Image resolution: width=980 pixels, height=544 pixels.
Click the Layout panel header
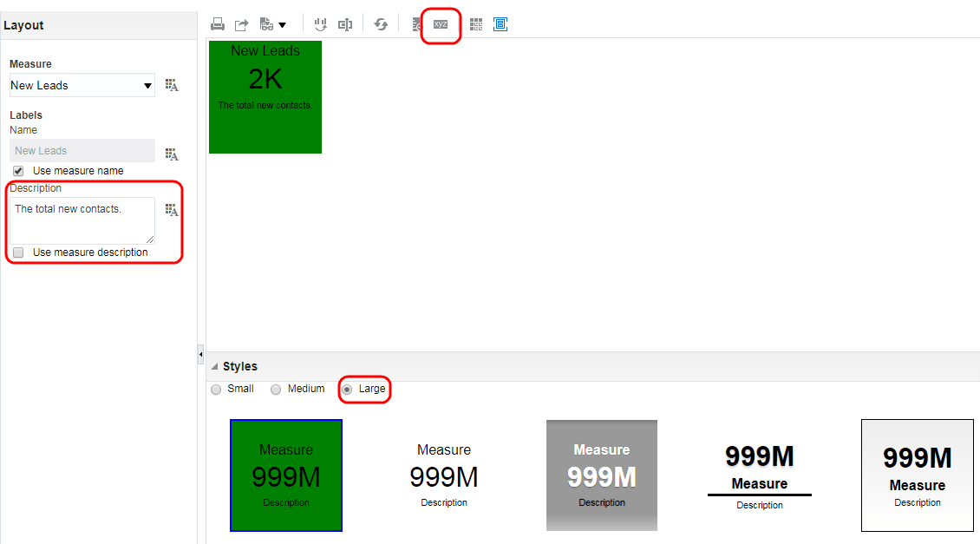point(23,25)
